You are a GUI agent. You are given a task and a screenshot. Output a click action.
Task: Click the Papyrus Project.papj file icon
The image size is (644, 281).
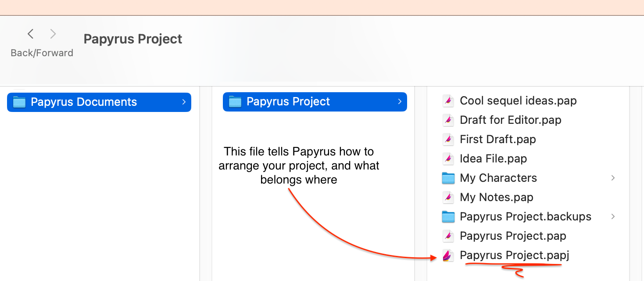point(448,255)
